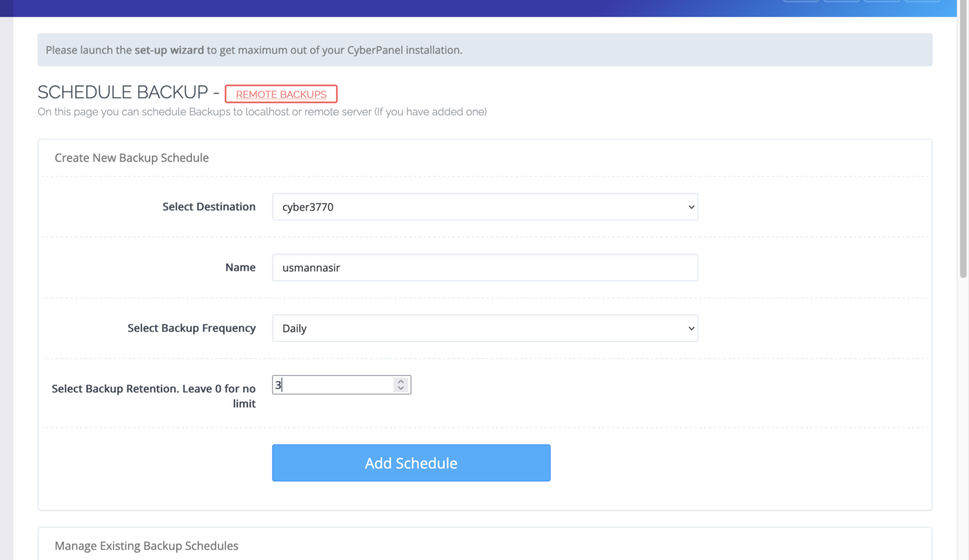Decrement backup retention with the down stepper
Image resolution: width=969 pixels, height=560 pixels.
(401, 388)
